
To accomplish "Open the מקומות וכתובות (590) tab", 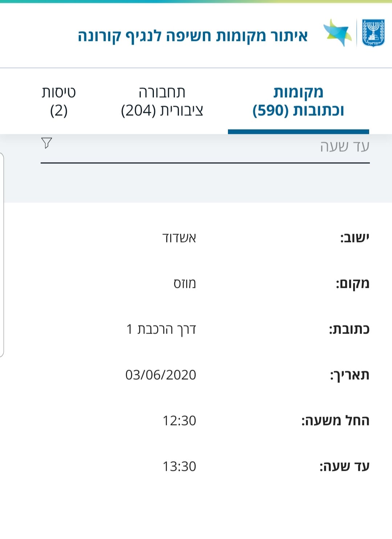I will click(298, 101).
